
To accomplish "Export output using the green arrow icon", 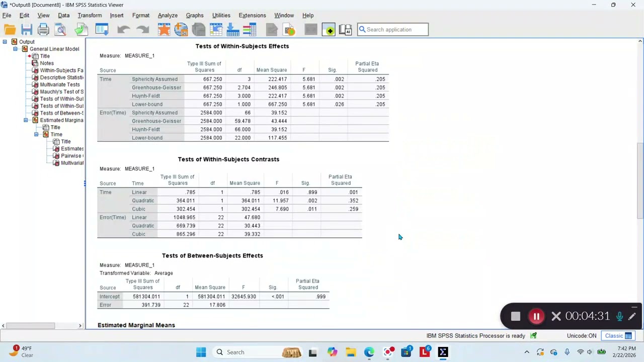I will point(81,30).
